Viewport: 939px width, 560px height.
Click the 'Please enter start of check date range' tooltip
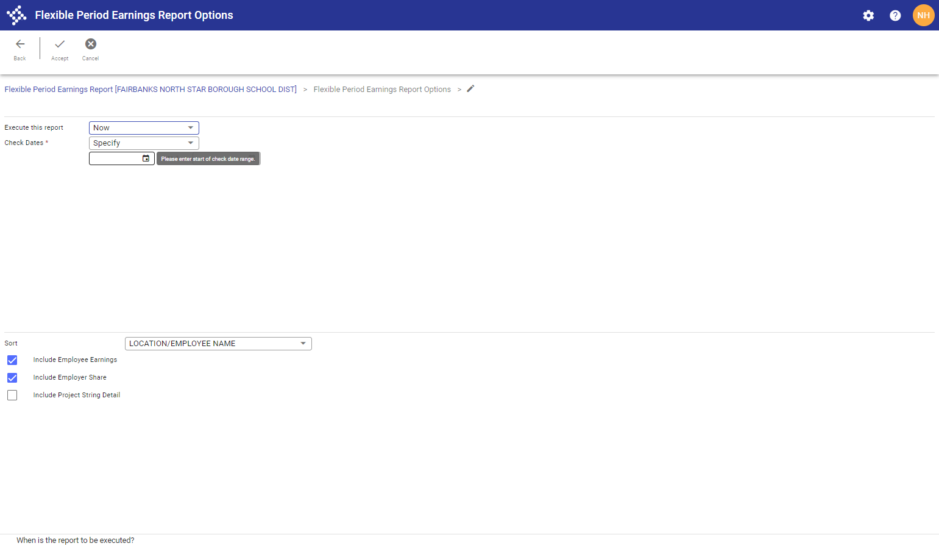(208, 159)
